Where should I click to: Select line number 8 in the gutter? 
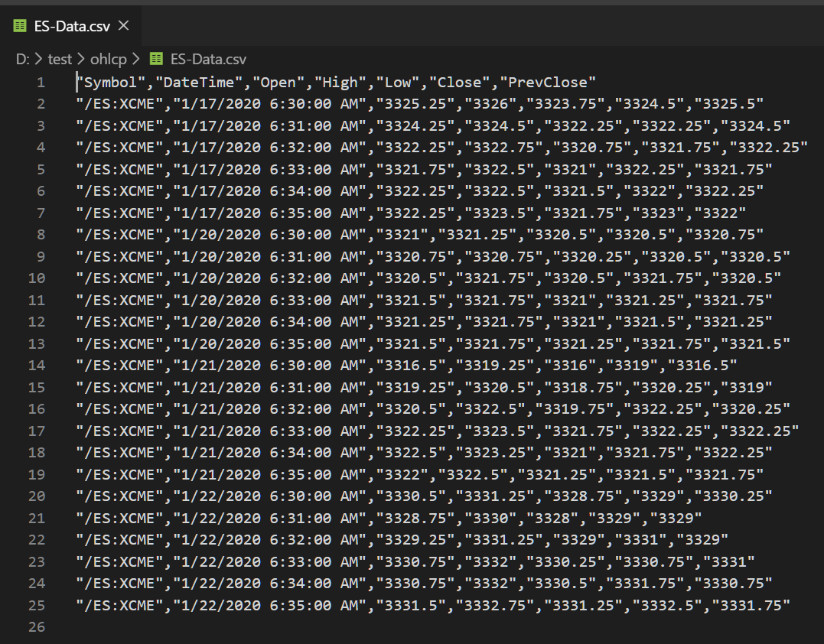point(40,235)
